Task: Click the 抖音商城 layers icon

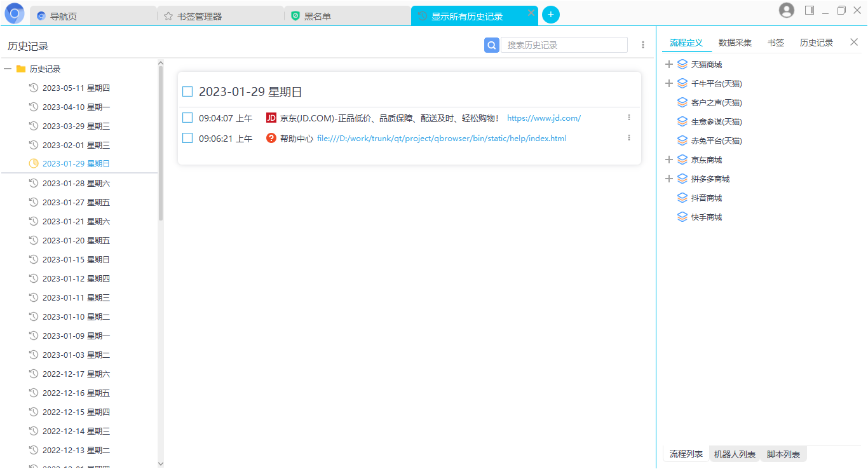Action: (682, 198)
